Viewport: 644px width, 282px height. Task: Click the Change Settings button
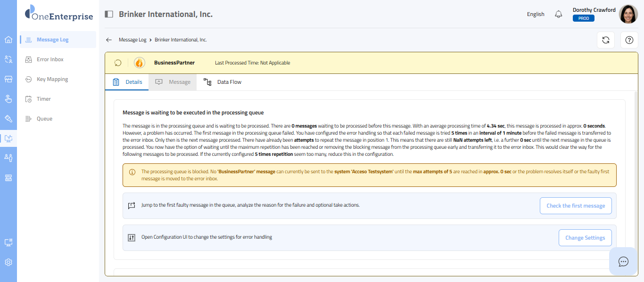click(585, 238)
